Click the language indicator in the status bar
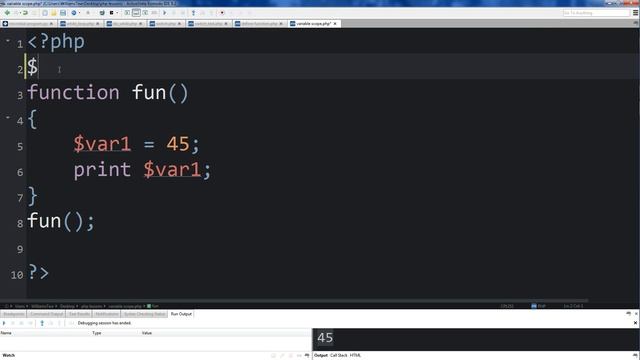Screen dimensions: 640x360 tap(538, 306)
